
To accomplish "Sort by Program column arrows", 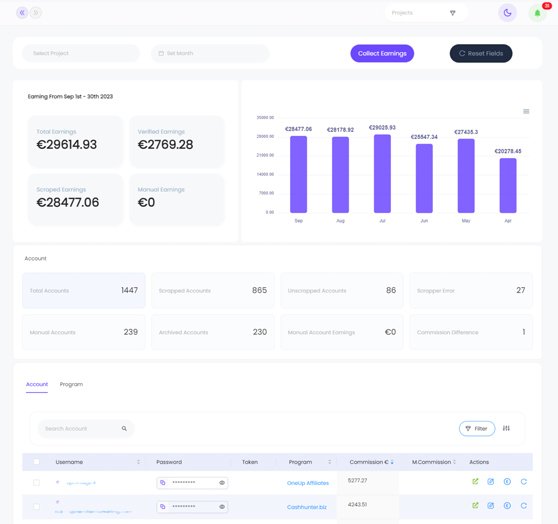I will [x=330, y=462].
